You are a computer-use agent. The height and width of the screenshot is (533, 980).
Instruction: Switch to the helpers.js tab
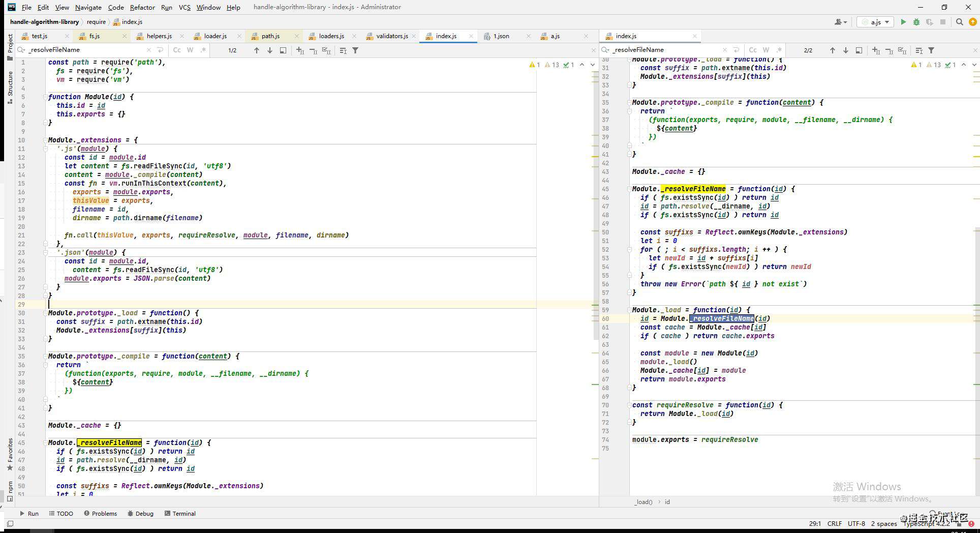[x=159, y=36]
